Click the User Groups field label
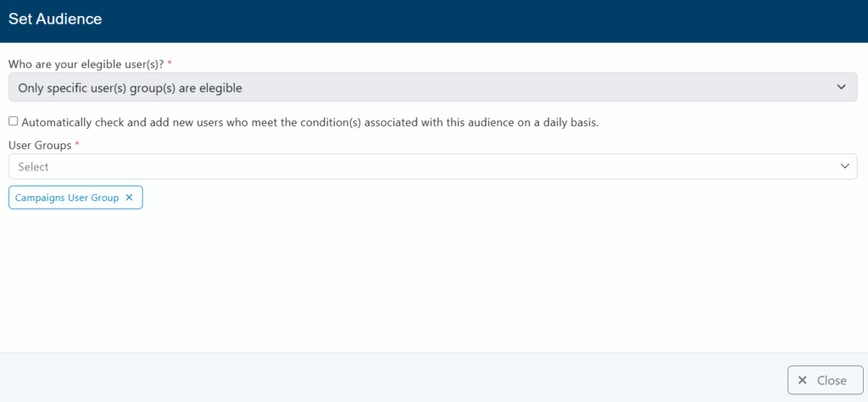 tap(40, 145)
